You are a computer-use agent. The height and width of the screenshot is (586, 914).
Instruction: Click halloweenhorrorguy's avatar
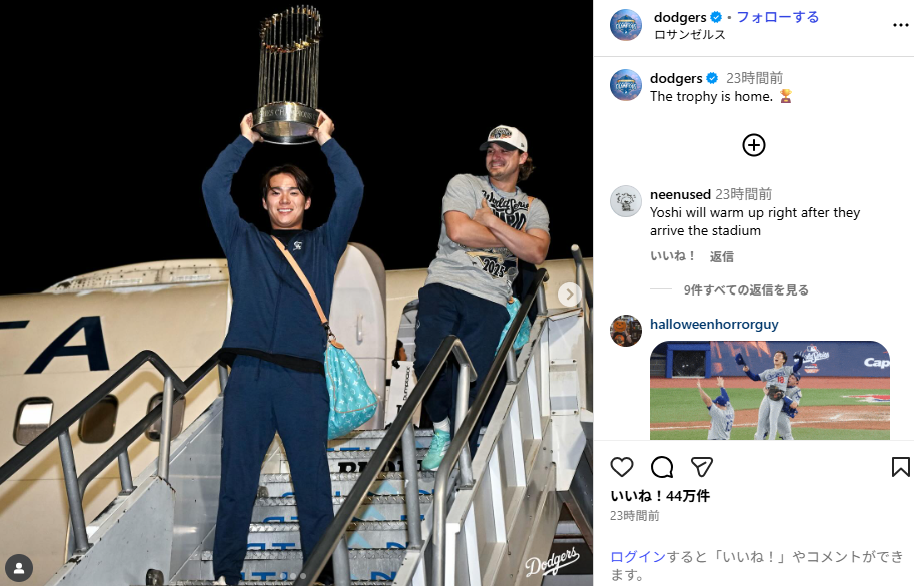click(x=625, y=331)
